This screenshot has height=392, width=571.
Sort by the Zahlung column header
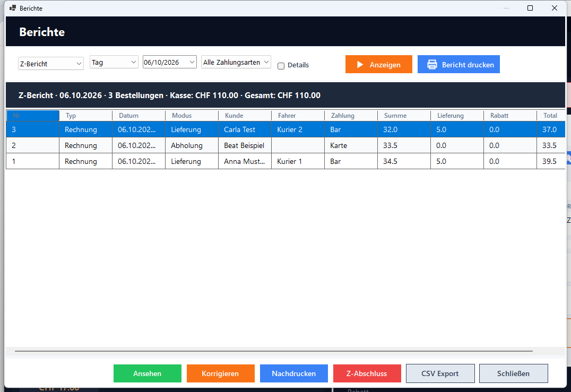point(351,116)
